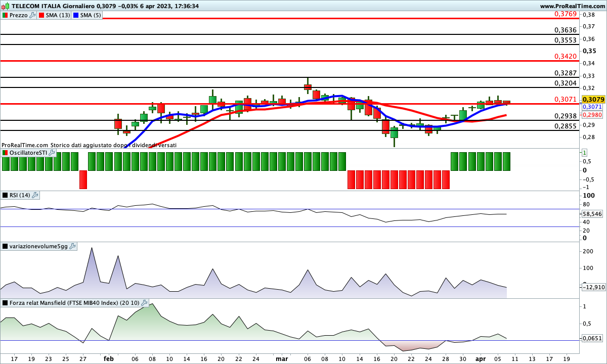Click the support line label 0,2855
The image size is (607, 364).
pyautogui.click(x=566, y=126)
